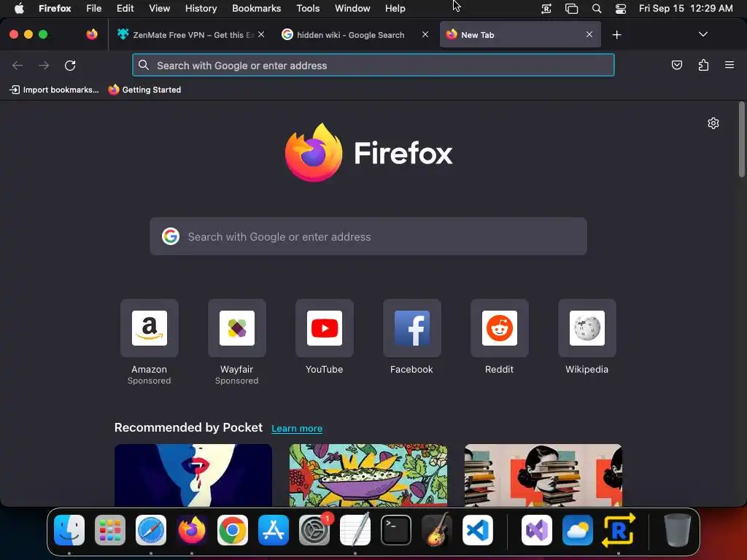
Task: Open the Weather app in Dock
Action: click(578, 530)
